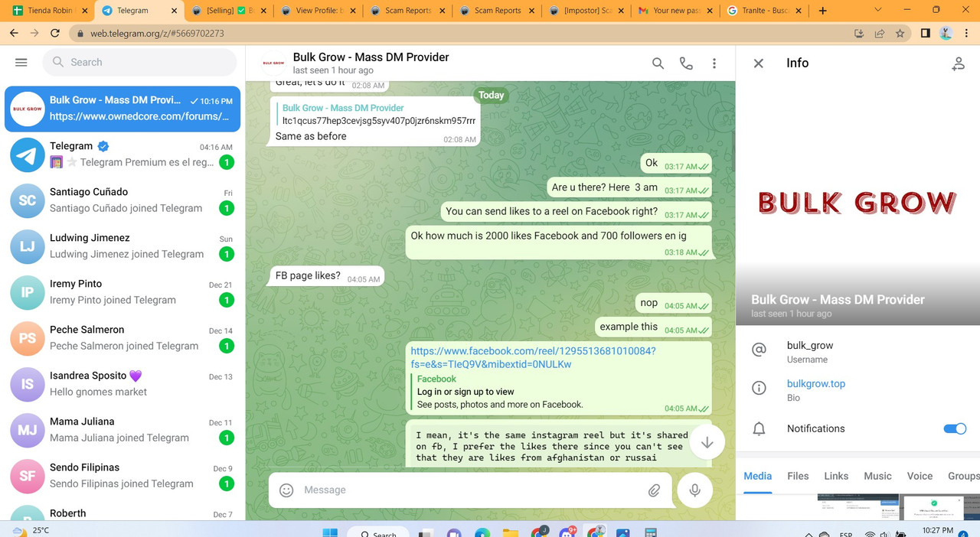Switch to the Links tab
The height and width of the screenshot is (537, 980).
tap(836, 476)
